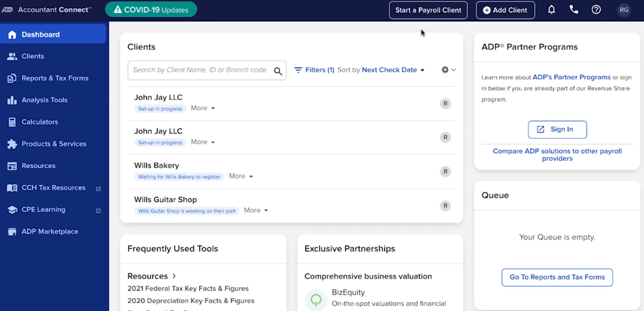Click the search magnifier icon in Clients
The height and width of the screenshot is (311, 644).
click(x=278, y=71)
